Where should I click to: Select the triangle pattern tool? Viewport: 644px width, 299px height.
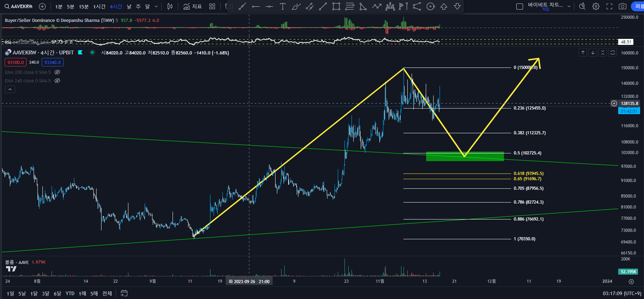363,6
